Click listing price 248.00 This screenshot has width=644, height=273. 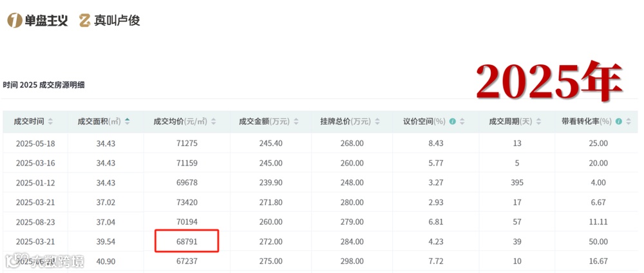coord(352,183)
